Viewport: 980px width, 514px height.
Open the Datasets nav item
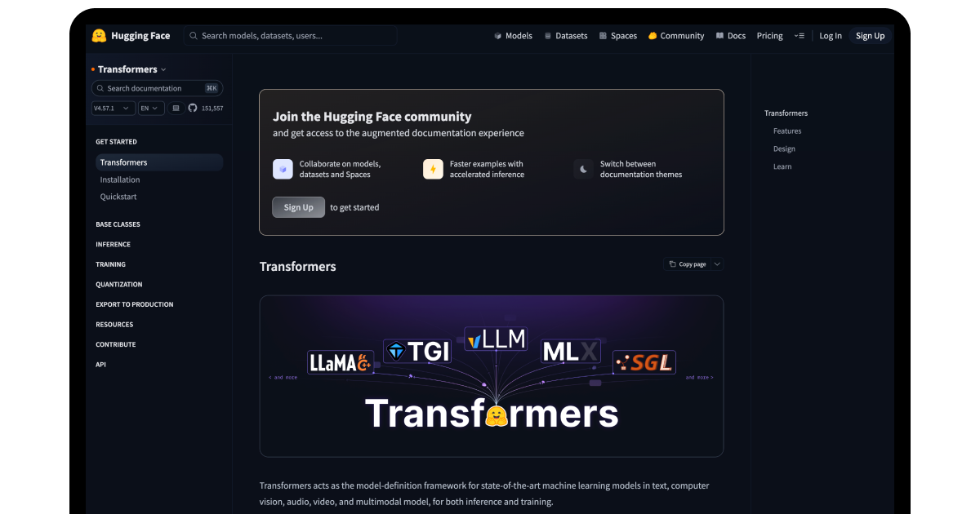point(566,36)
